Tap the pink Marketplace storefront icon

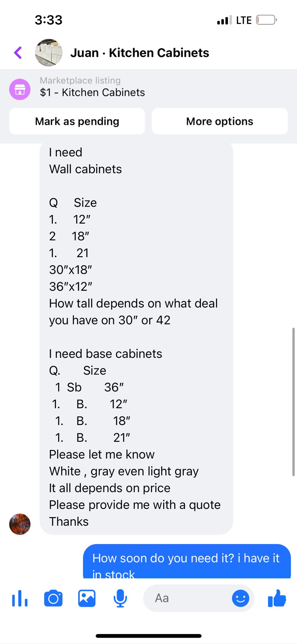(x=20, y=89)
